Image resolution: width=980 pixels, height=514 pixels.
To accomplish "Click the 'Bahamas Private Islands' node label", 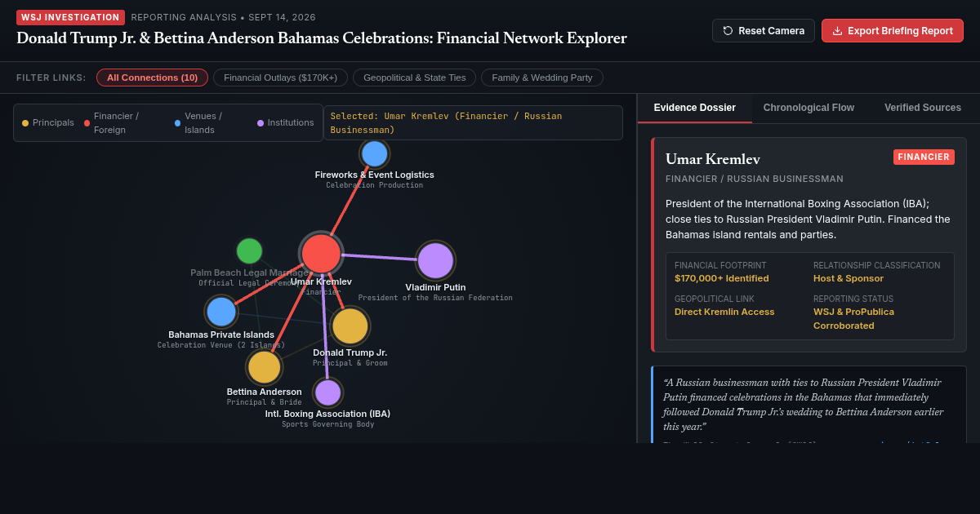I will click(x=221, y=335).
